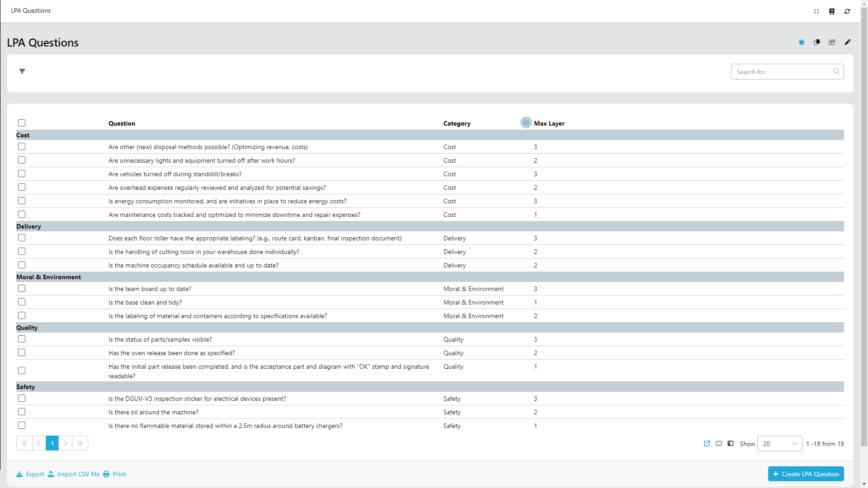The width and height of the screenshot is (868, 488).
Task: Click the duplicate icon next to the star
Action: click(816, 42)
